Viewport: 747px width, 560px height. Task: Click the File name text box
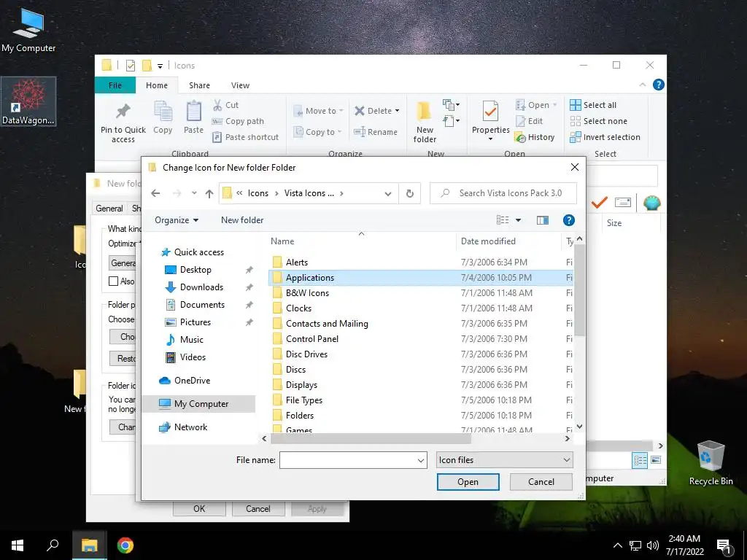[x=347, y=460]
